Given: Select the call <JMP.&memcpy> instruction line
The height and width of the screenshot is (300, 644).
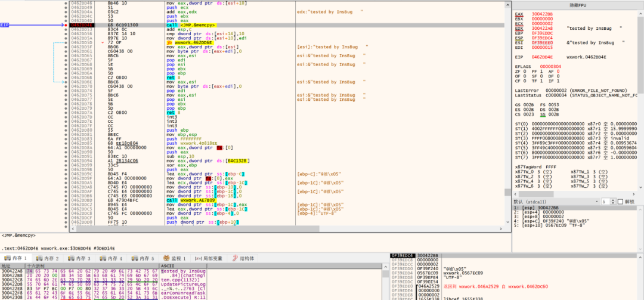Looking at the screenshot, I should [191, 25].
